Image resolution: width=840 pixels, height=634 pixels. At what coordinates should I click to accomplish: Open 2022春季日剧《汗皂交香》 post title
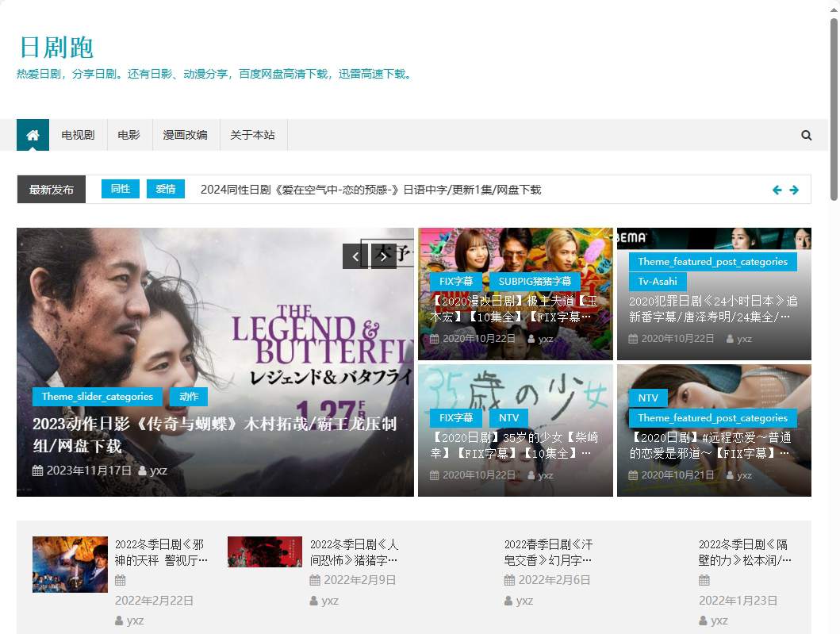[x=549, y=552]
